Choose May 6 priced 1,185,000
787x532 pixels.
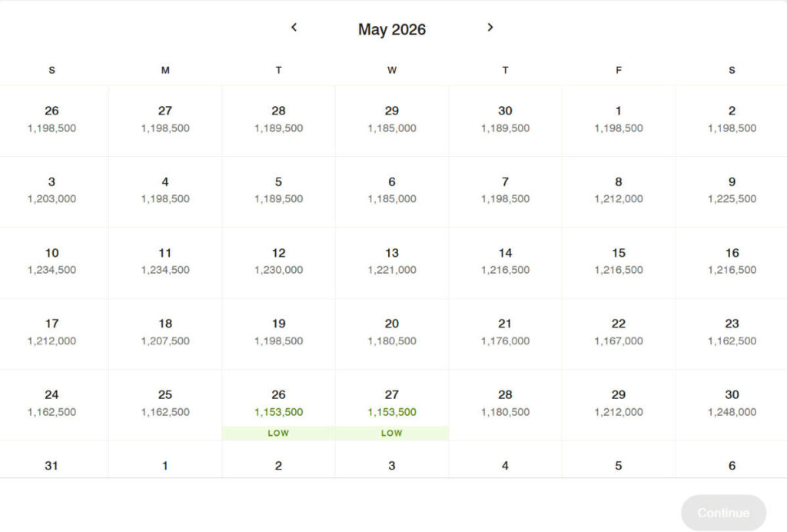[x=392, y=191]
